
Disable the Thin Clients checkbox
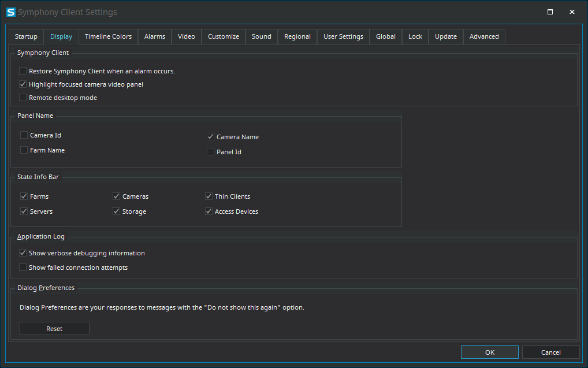(209, 196)
